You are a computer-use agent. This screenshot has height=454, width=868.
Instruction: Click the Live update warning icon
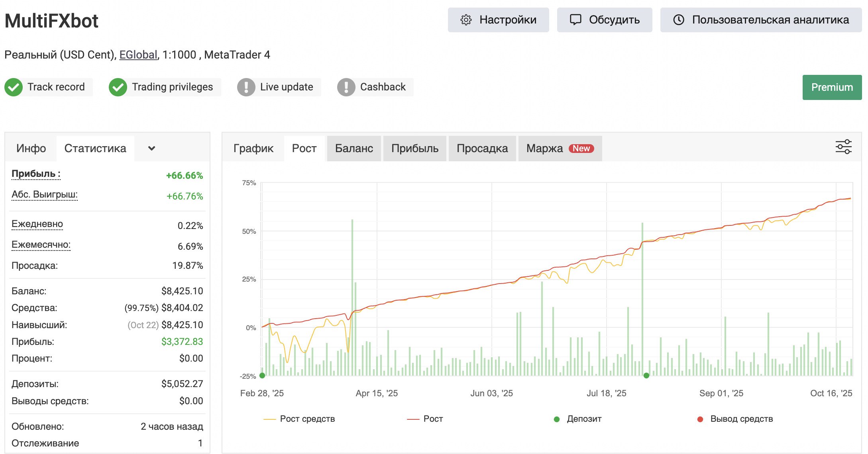246,87
